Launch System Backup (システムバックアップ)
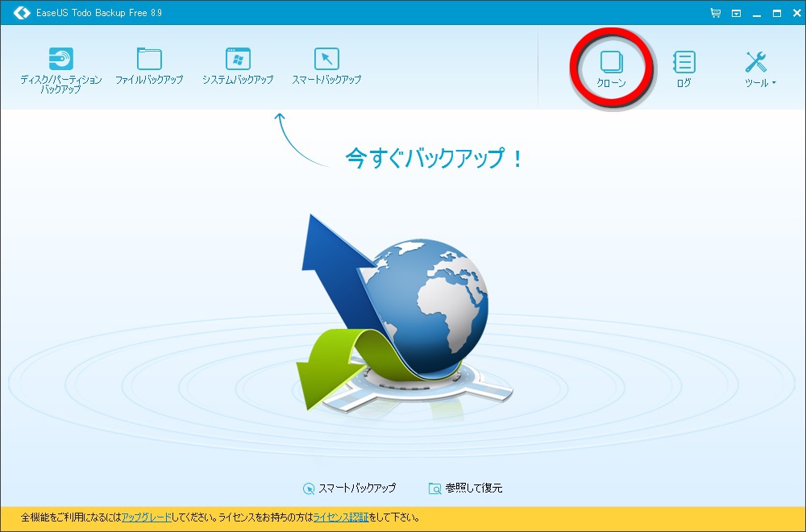806x532 pixels. pyautogui.click(x=238, y=66)
